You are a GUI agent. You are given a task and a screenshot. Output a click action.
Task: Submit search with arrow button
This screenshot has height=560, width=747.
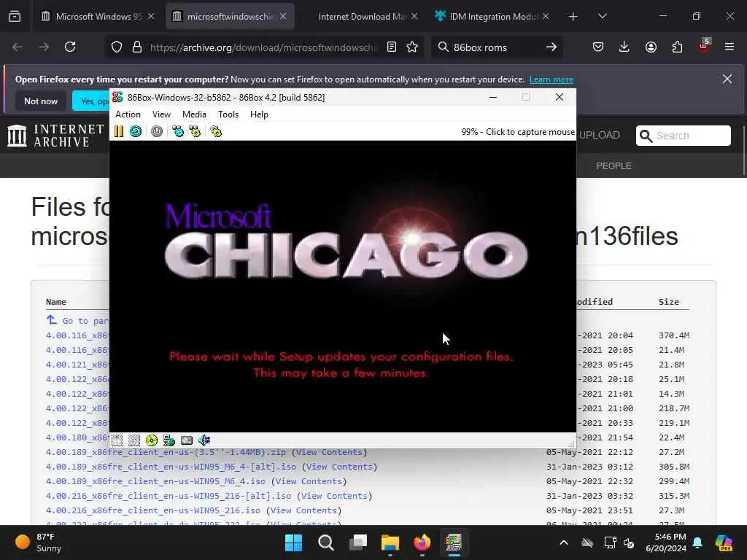click(551, 47)
